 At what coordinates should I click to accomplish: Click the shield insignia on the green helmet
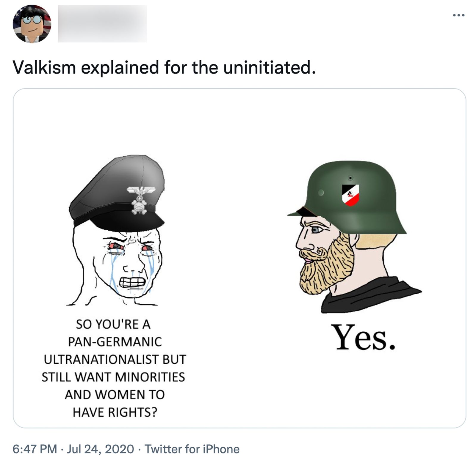350,193
